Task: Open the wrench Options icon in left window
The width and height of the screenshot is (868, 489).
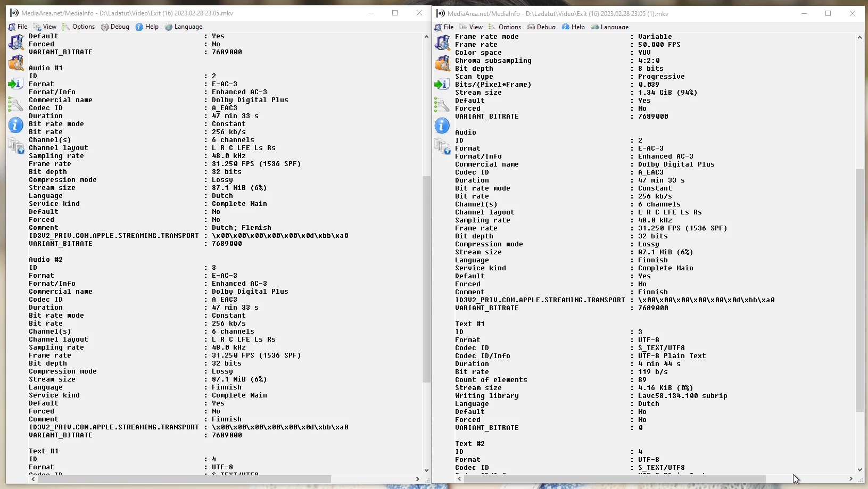Action: coord(16,104)
